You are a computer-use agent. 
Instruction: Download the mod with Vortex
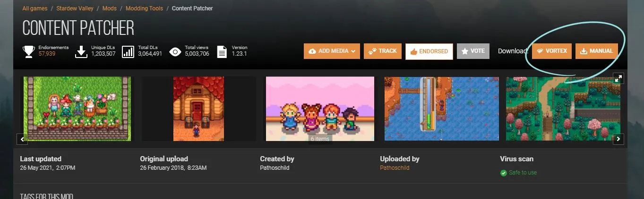tap(551, 51)
